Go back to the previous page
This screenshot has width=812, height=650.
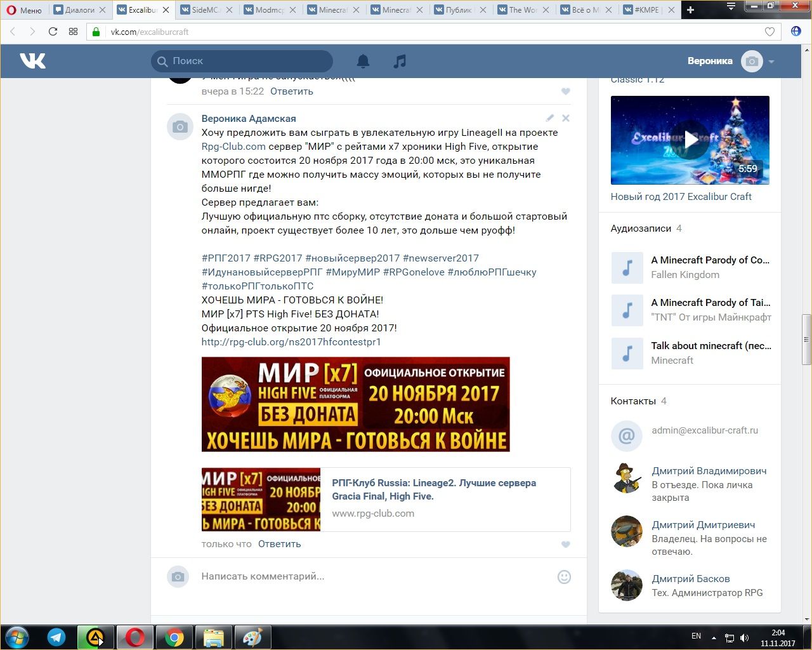pyautogui.click(x=13, y=32)
